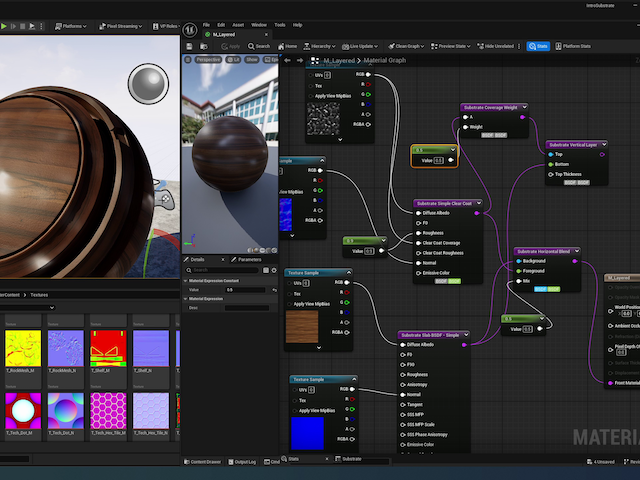Viewport: 640px width, 480px height.
Task: Toggle Hide Unrelated nodes
Action: click(496, 47)
